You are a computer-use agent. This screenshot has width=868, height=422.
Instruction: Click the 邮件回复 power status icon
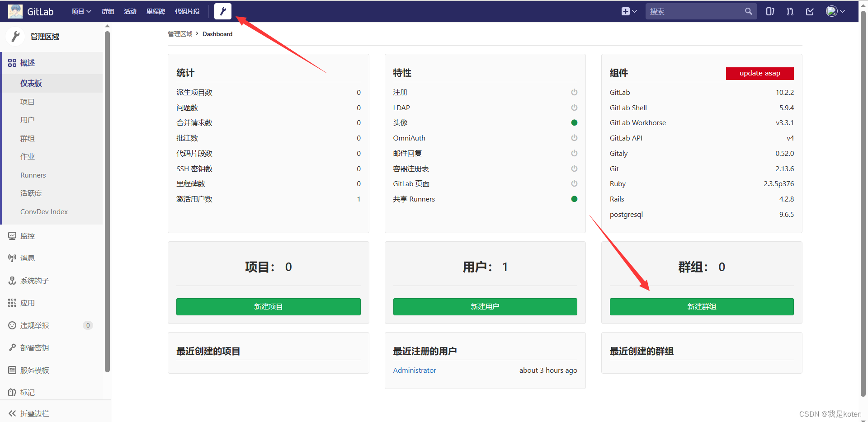click(574, 153)
